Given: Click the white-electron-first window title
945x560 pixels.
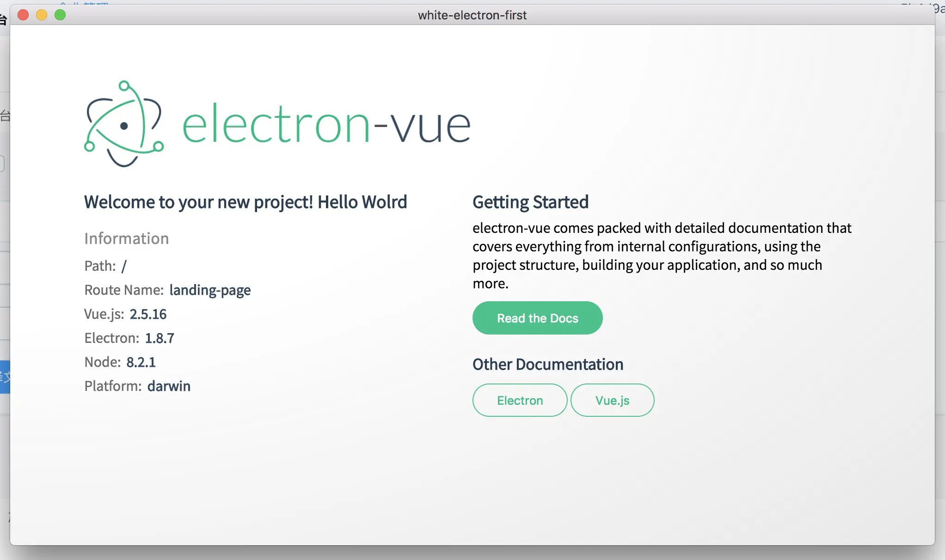Looking at the screenshot, I should [x=472, y=15].
